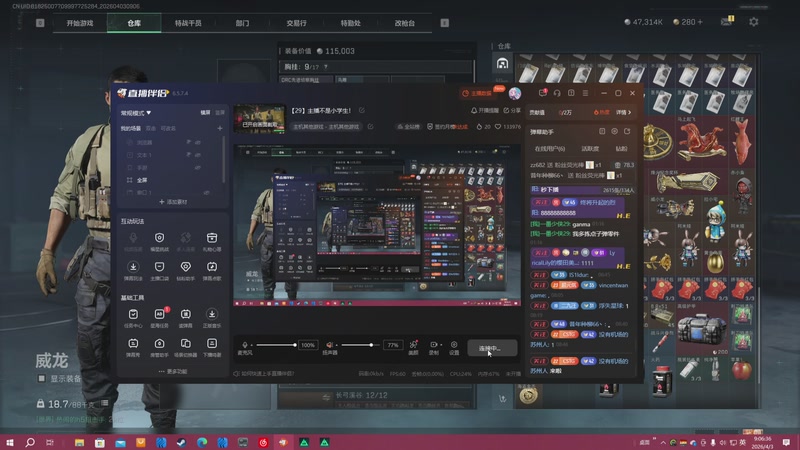Select the 仓库 tab in game menu

point(134,23)
